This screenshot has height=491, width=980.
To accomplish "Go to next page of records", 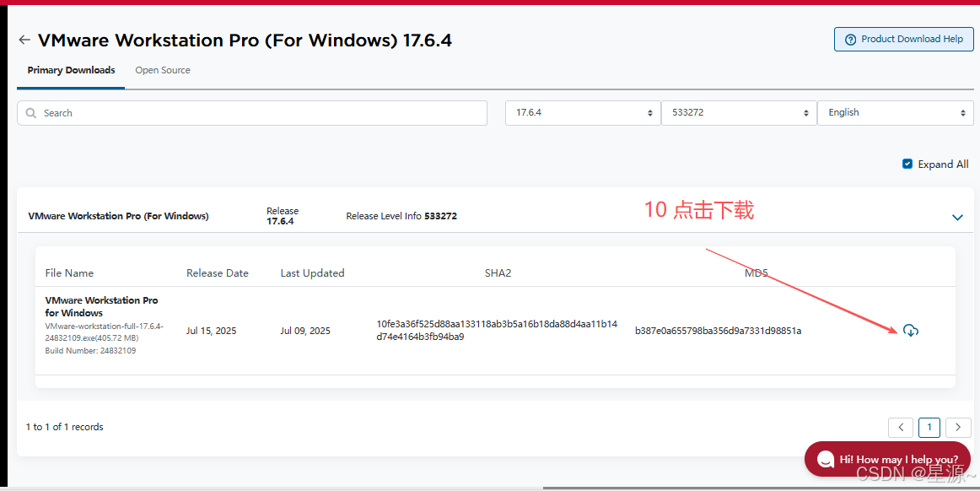I will click(958, 427).
